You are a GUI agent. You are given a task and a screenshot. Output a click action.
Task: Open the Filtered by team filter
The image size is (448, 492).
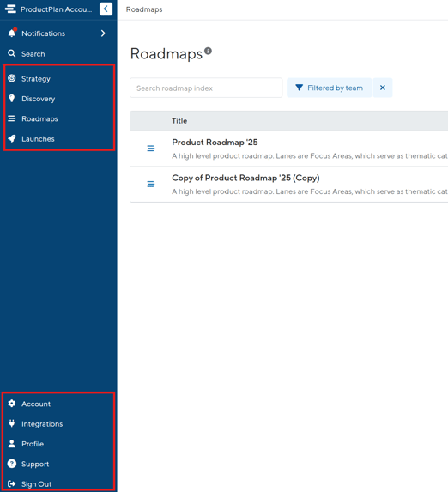pos(329,88)
